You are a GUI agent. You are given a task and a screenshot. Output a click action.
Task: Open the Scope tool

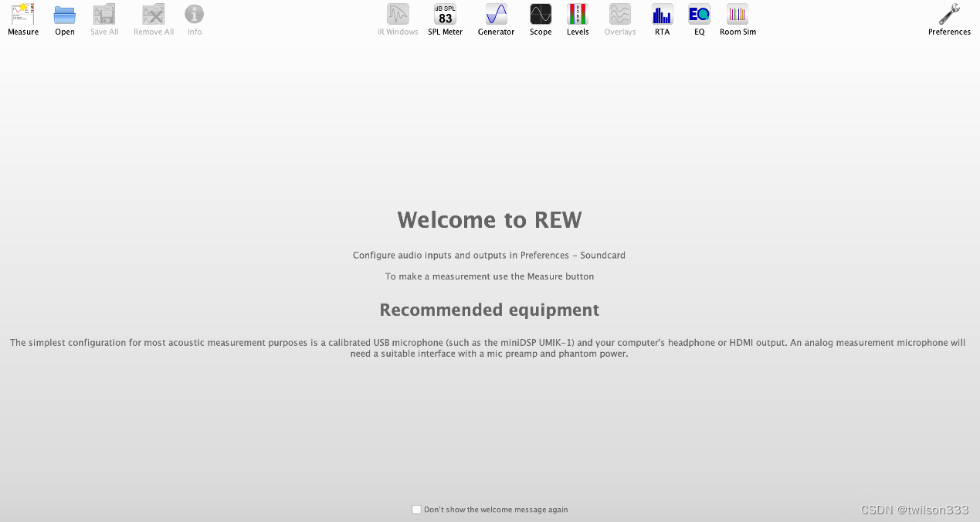point(541,14)
